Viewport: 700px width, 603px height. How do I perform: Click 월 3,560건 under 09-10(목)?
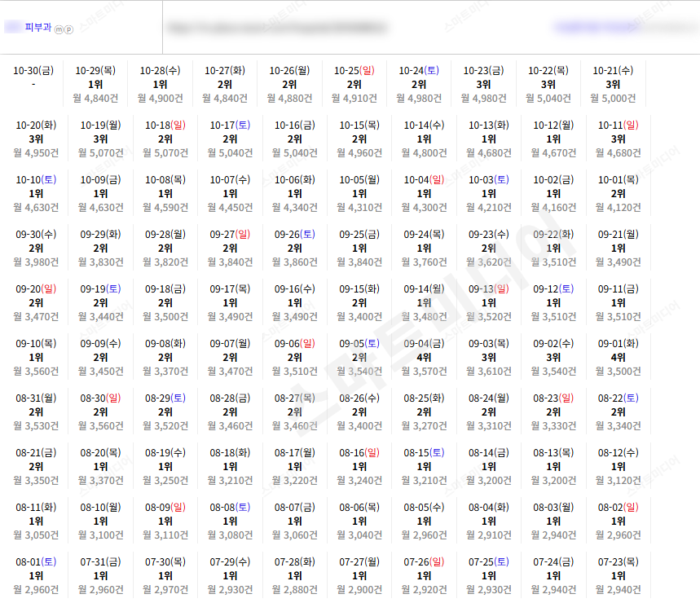pyautogui.click(x=36, y=371)
